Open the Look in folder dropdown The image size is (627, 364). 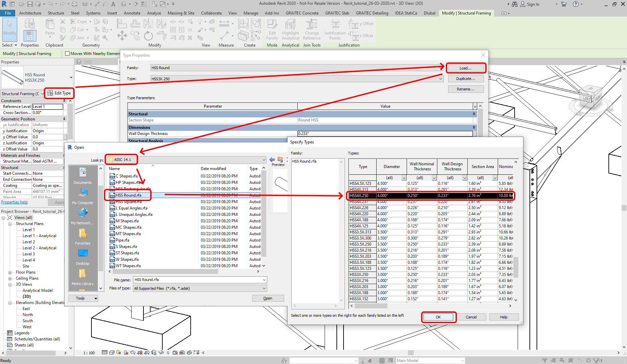(x=264, y=160)
